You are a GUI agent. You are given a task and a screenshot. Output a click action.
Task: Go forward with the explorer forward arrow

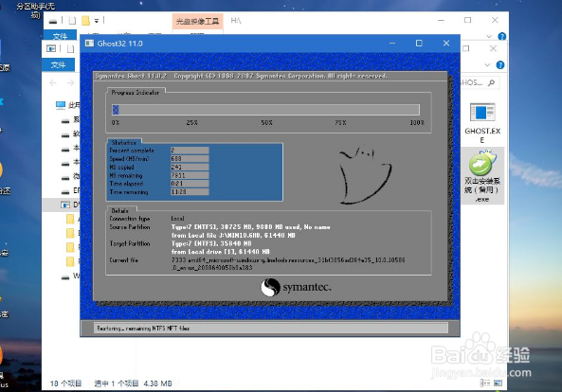click(71, 82)
